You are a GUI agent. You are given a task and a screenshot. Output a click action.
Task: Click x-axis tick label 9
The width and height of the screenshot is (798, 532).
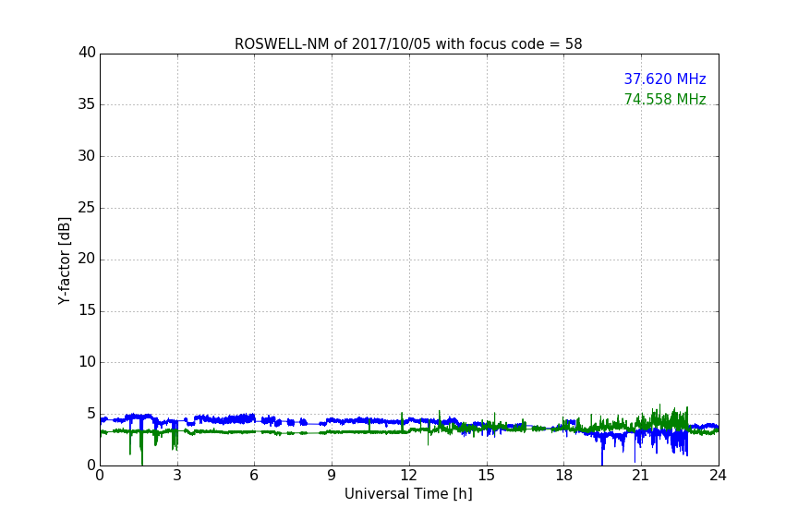(332, 476)
